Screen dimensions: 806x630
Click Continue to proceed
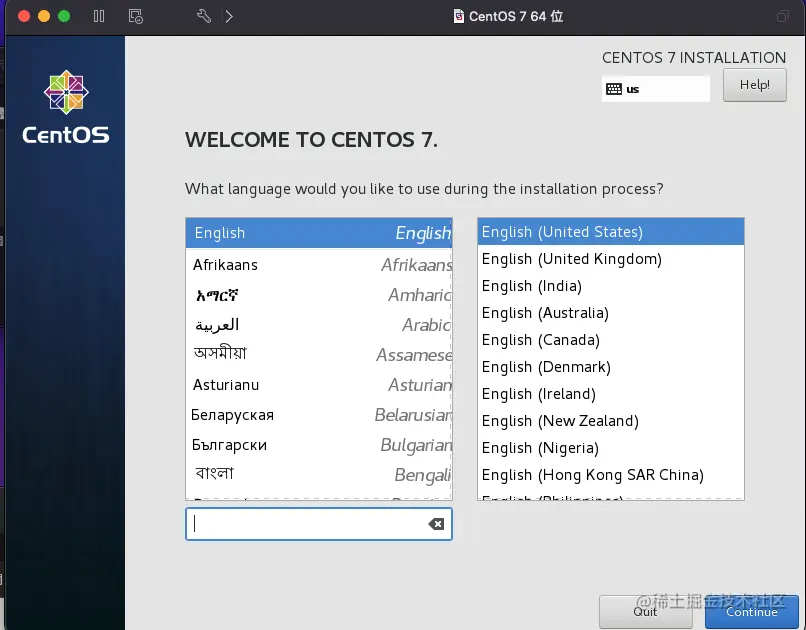[x=752, y=612]
